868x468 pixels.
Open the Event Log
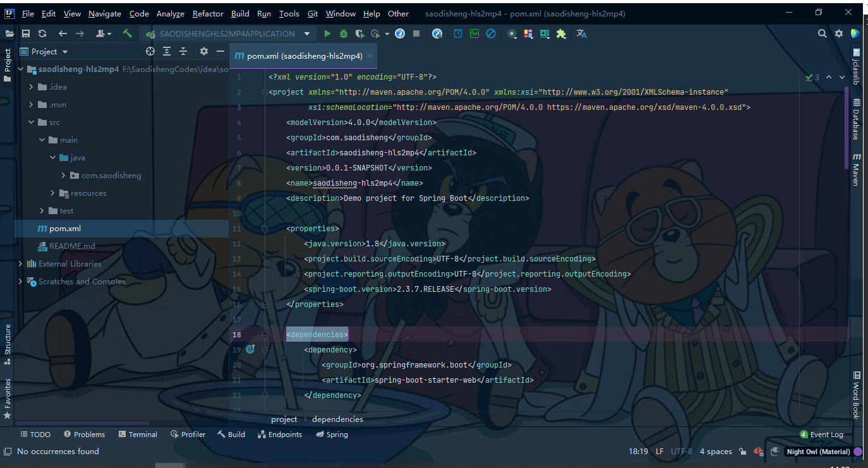821,435
